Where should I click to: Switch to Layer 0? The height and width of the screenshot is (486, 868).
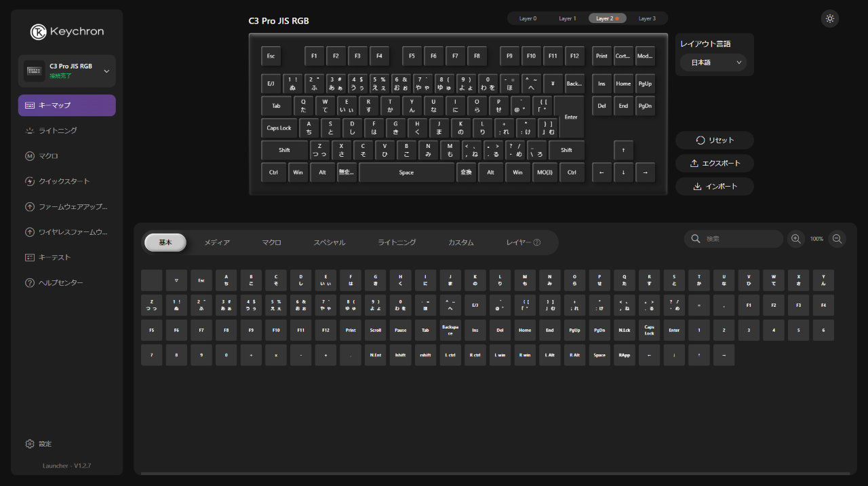pos(528,18)
